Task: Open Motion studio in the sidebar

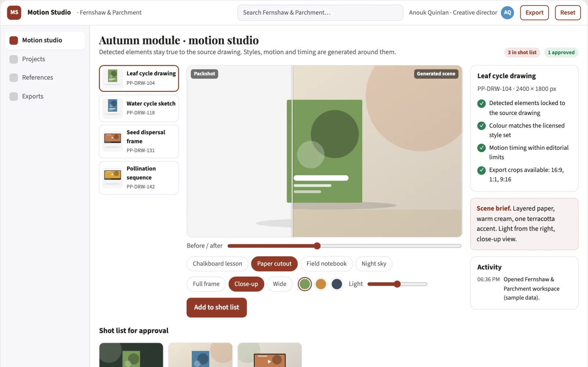Action: [x=45, y=40]
